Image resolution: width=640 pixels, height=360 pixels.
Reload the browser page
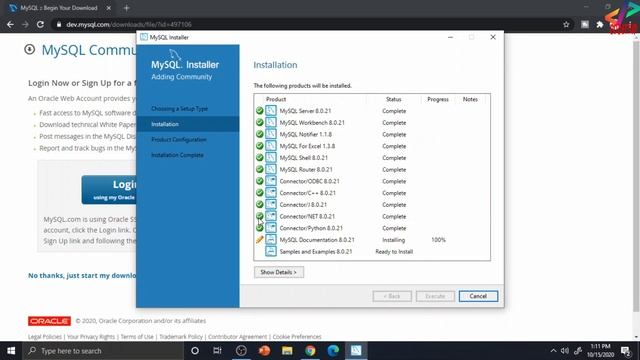coord(40,24)
